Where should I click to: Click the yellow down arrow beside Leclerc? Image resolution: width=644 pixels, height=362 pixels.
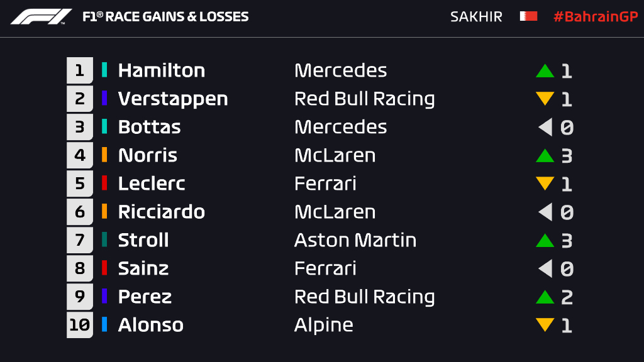pyautogui.click(x=545, y=184)
